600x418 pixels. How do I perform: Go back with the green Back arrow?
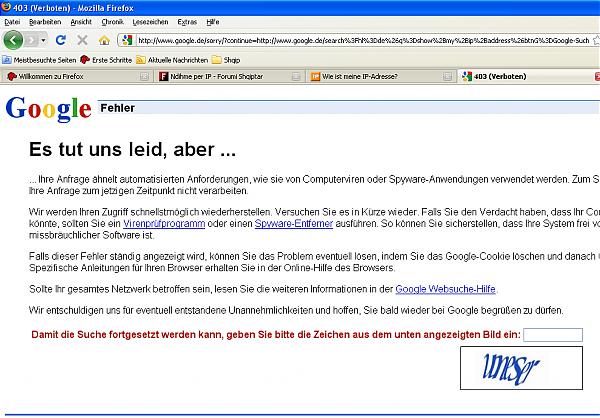click(x=13, y=40)
